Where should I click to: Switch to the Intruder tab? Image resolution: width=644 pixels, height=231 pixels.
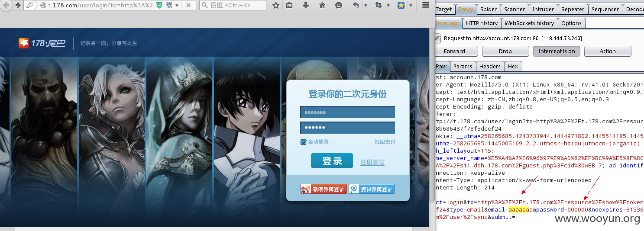(x=543, y=9)
